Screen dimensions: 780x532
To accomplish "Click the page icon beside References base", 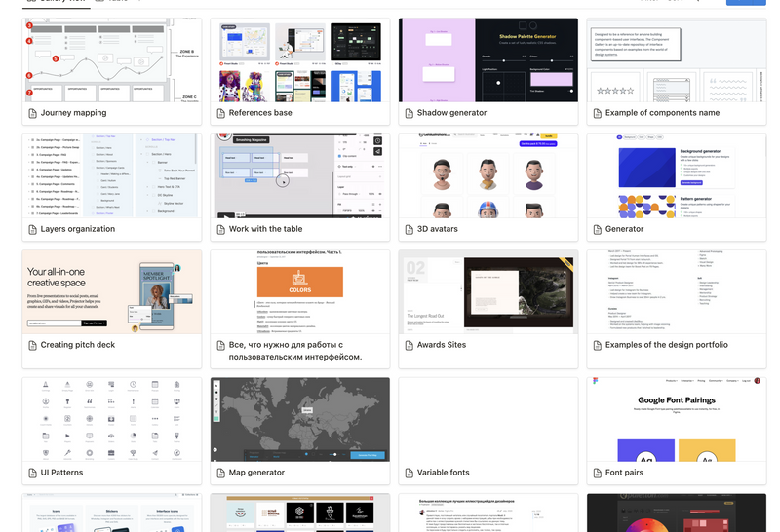I will point(221,113).
